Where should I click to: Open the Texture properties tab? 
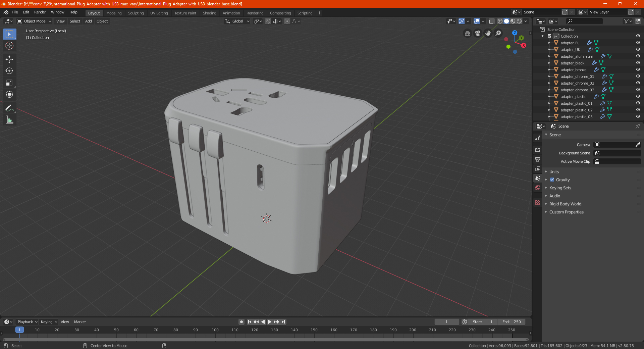pyautogui.click(x=538, y=202)
